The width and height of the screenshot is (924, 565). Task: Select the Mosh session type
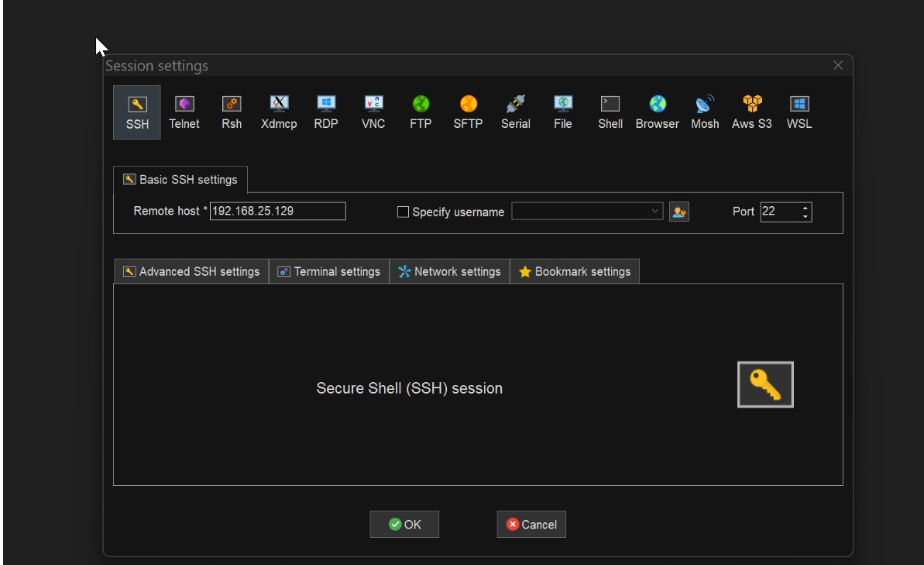705,112
